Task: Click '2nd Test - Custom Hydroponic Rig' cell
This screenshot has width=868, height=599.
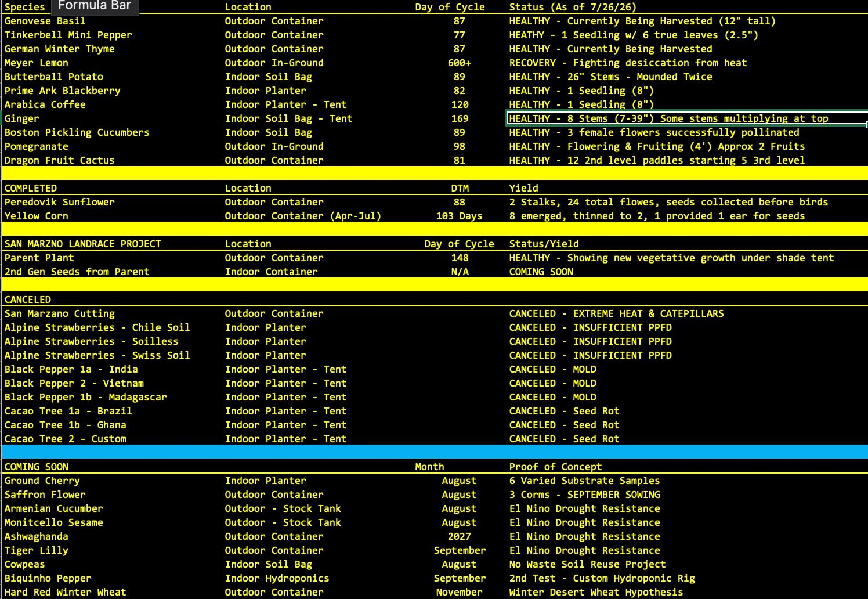Action: coord(602,578)
